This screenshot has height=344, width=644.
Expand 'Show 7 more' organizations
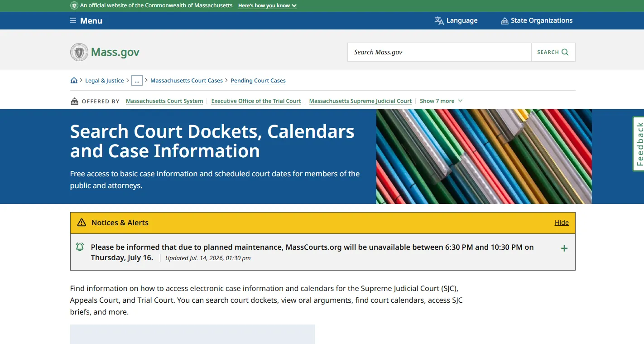441,101
